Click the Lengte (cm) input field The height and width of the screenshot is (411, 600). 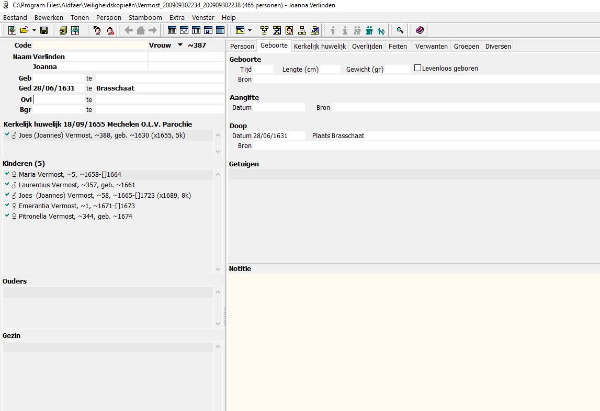327,69
